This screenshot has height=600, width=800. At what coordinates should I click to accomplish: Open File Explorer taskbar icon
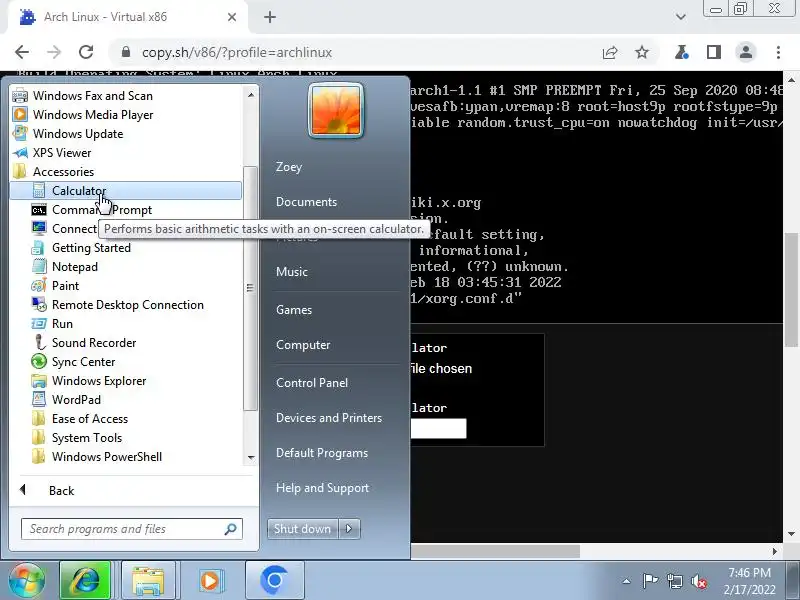coord(148,581)
